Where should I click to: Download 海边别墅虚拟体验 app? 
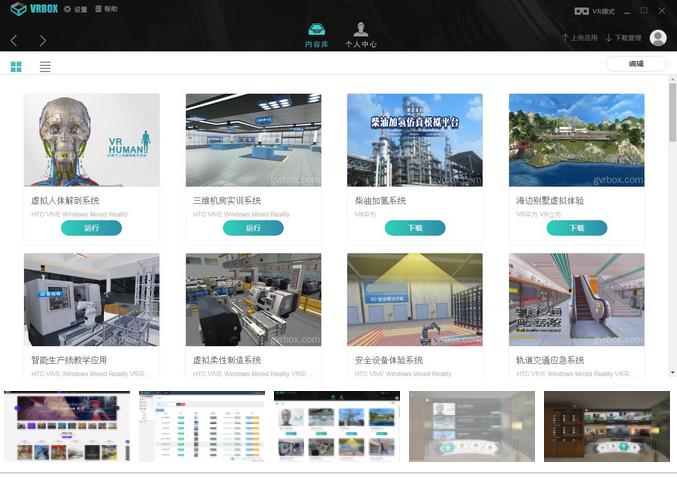(x=576, y=228)
